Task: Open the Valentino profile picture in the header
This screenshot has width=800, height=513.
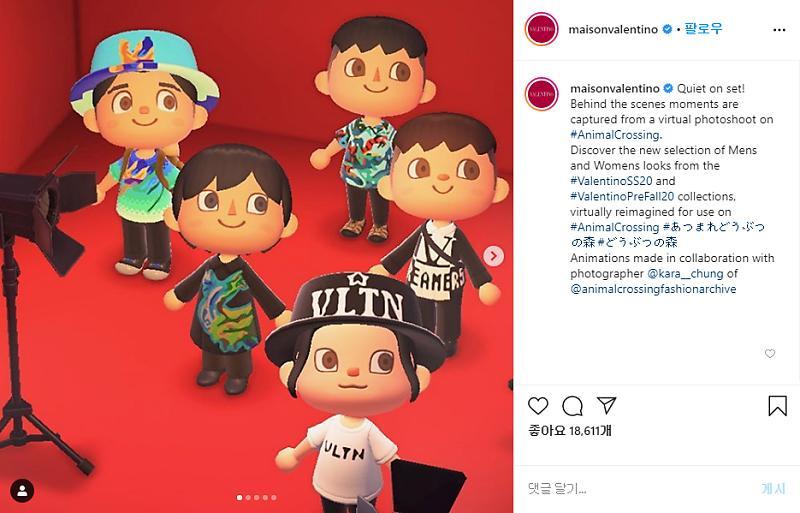Action: click(541, 30)
